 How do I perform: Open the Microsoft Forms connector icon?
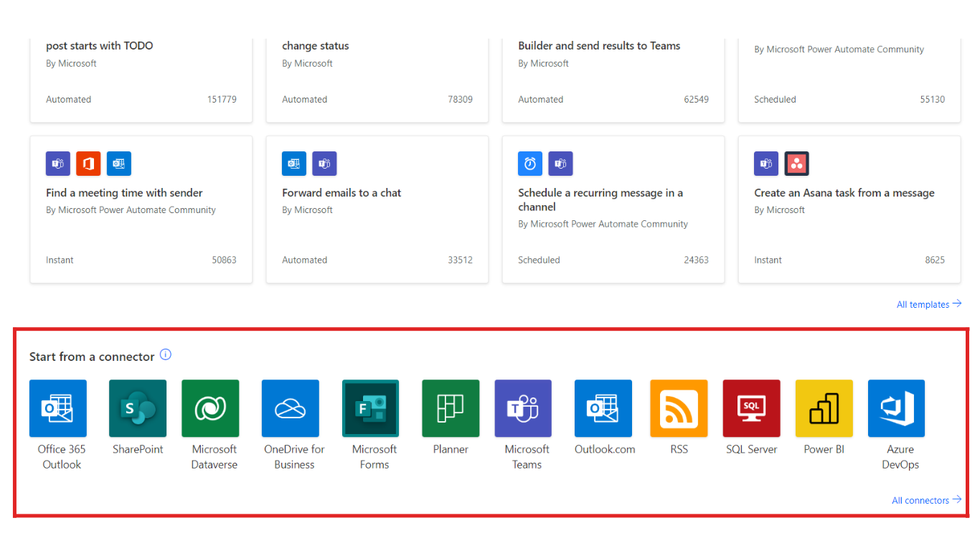pos(371,408)
